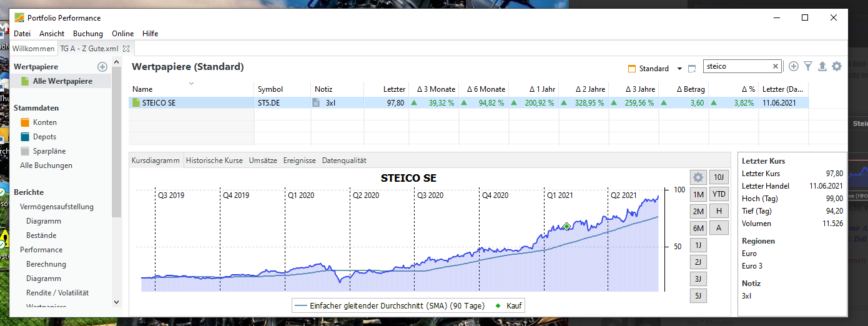Click the green Kauf diamond marker on chart

(x=566, y=226)
